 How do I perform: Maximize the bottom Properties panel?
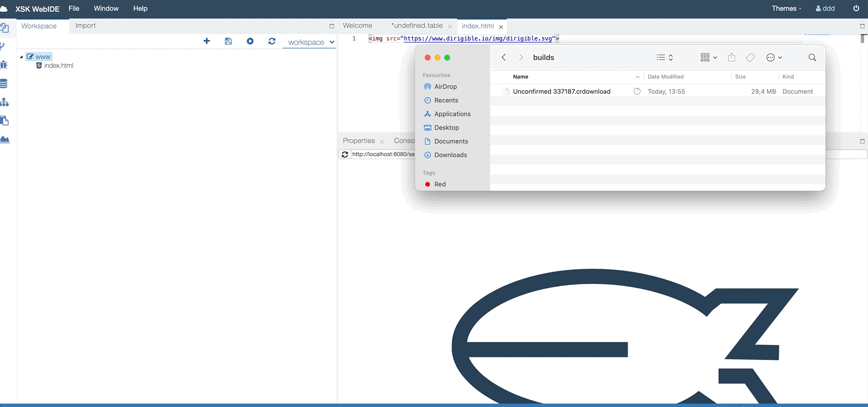point(862,142)
